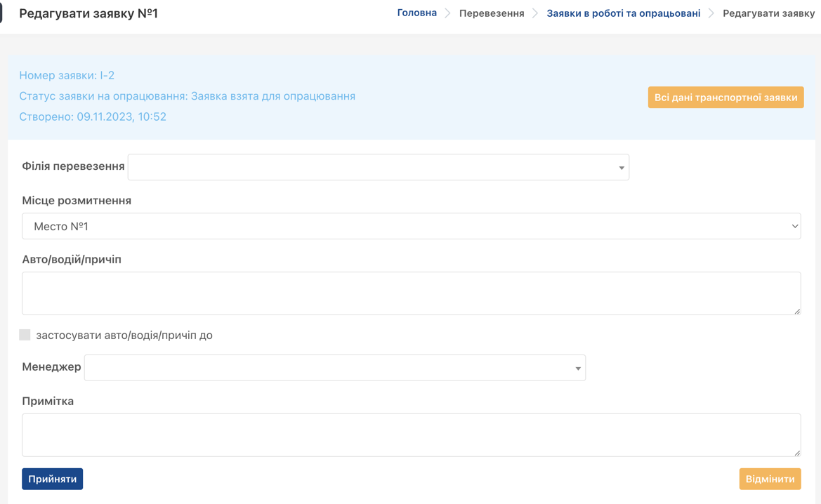Enable застосувати авто/водія/причіп до checkbox
The image size is (821, 504).
(x=25, y=335)
